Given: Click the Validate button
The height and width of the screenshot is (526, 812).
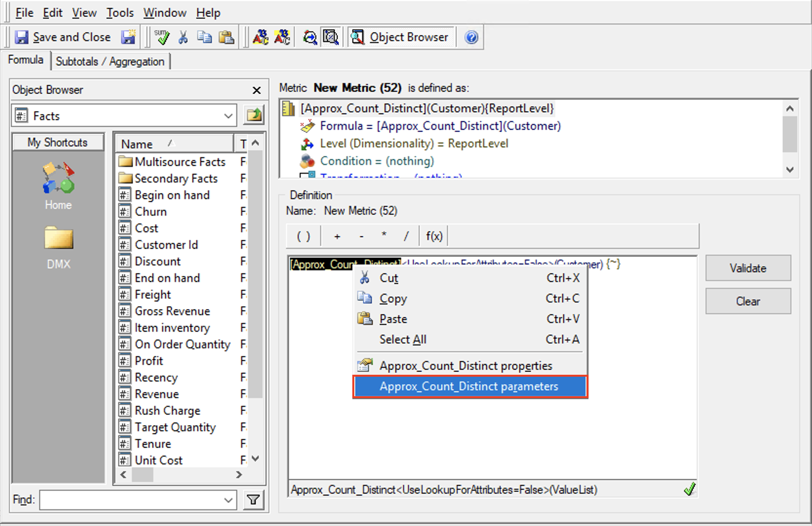Looking at the screenshot, I should pyautogui.click(x=748, y=268).
